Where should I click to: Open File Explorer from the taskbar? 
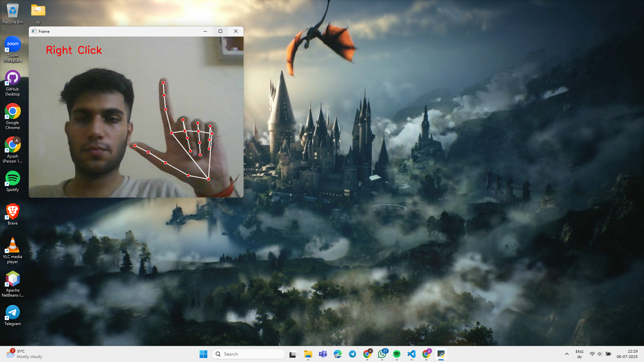coord(308,354)
